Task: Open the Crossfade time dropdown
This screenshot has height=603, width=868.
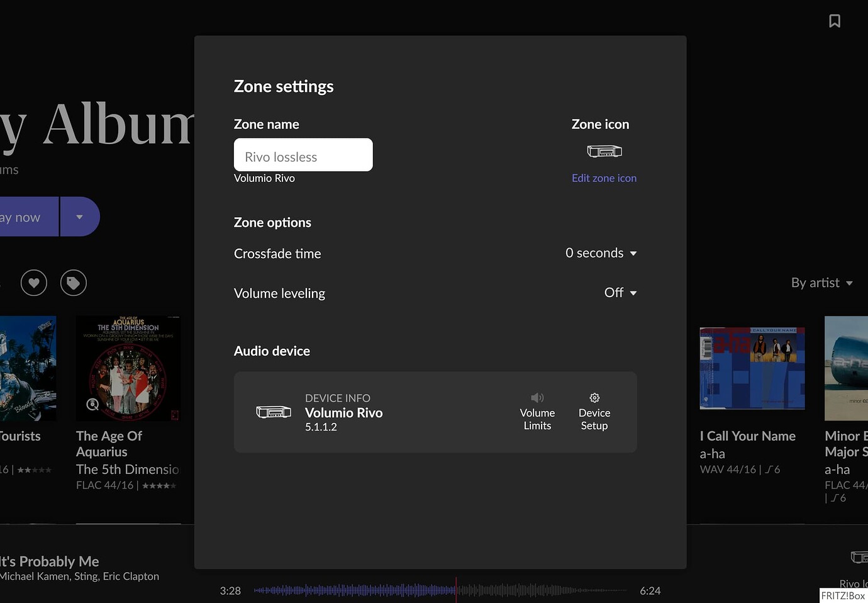Action: 600,253
